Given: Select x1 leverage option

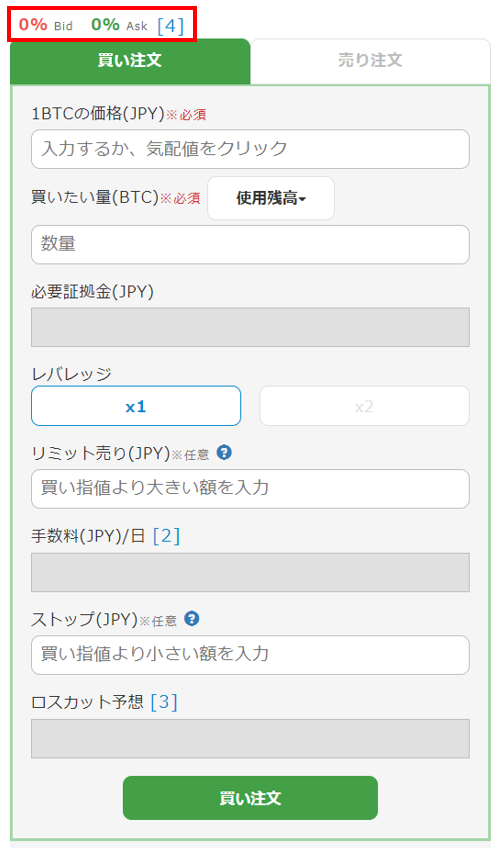Looking at the screenshot, I should pyautogui.click(x=136, y=406).
